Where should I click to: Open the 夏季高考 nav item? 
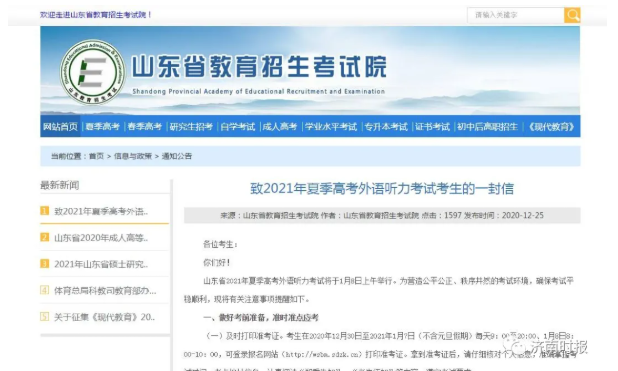click(102, 127)
